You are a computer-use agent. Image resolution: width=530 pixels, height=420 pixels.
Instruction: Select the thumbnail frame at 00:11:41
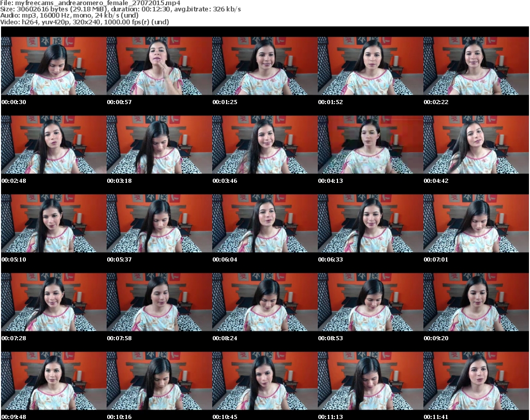tap(476, 381)
